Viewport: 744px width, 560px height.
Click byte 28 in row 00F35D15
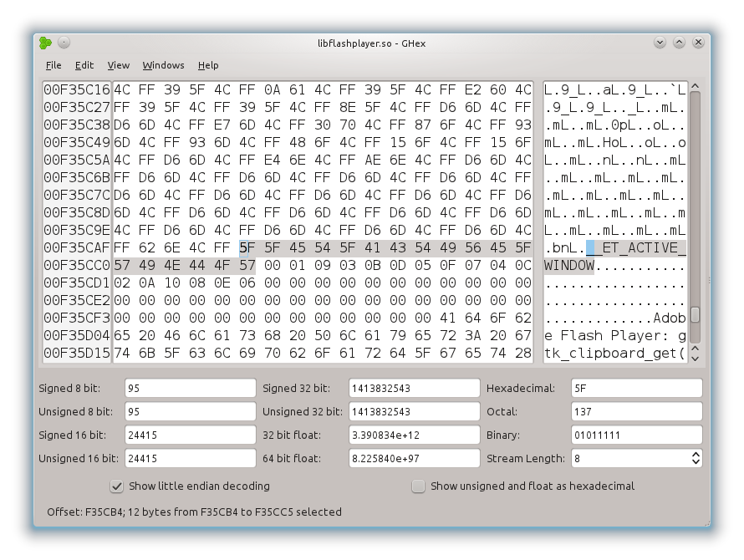coord(522,353)
